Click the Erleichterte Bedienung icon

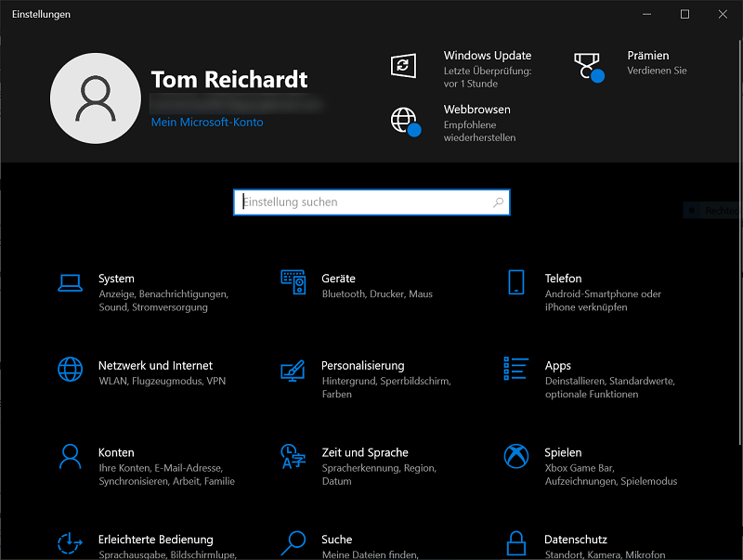pyautogui.click(x=70, y=543)
